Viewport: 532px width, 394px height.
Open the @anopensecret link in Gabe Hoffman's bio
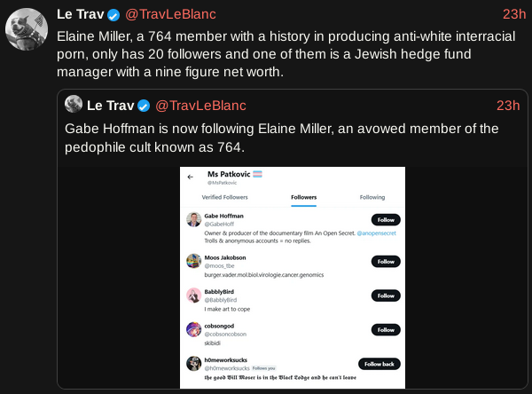tap(377, 232)
